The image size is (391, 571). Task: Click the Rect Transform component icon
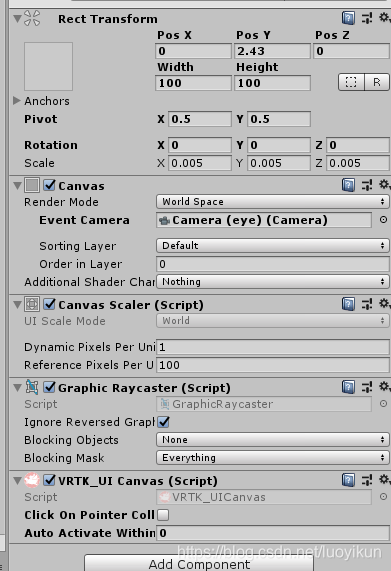[x=32, y=18]
